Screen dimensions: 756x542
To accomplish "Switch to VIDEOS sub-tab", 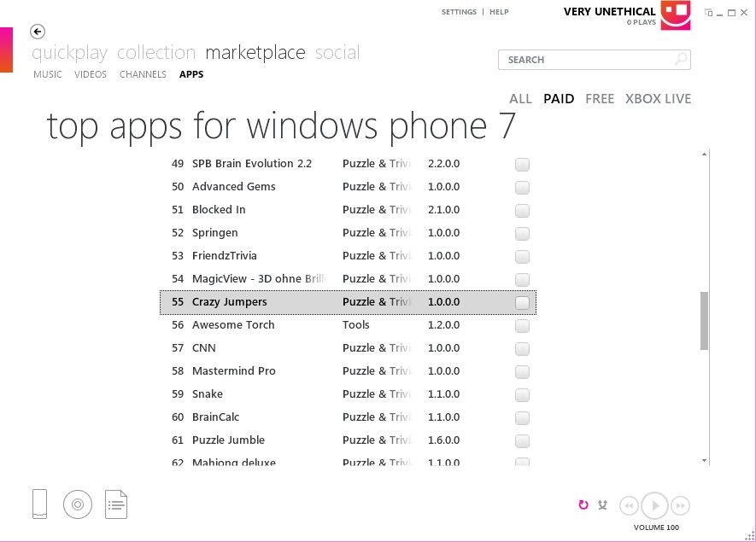I will coord(91,74).
